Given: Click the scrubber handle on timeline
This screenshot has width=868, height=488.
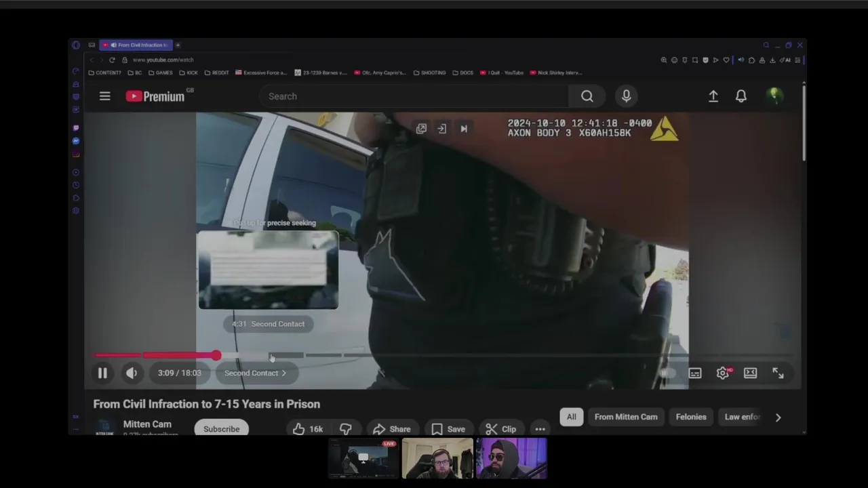Looking at the screenshot, I should click(216, 355).
